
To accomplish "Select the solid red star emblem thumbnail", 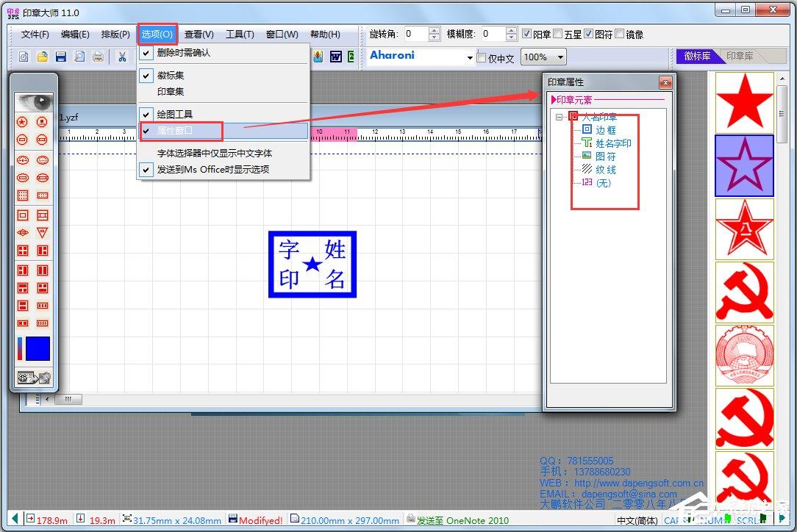I will coord(744,102).
